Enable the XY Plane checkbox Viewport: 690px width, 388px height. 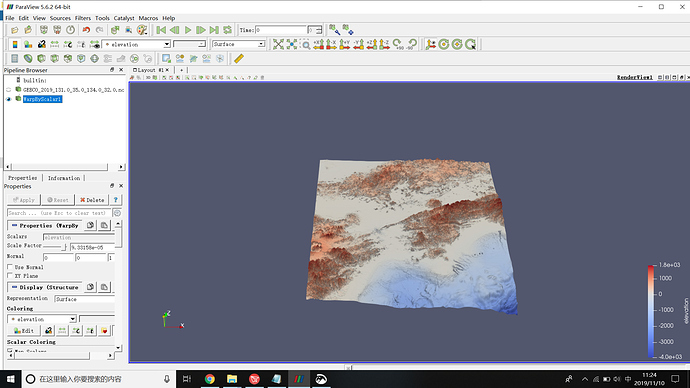tap(10, 276)
